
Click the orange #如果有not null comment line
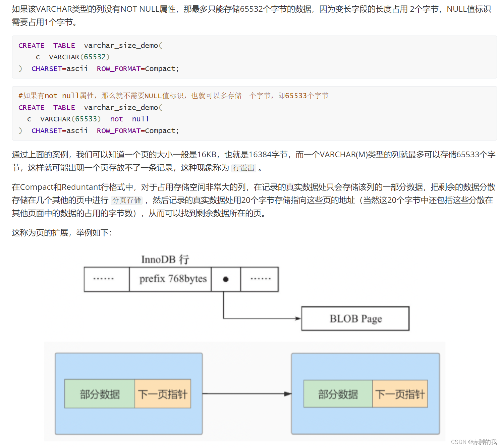click(173, 96)
